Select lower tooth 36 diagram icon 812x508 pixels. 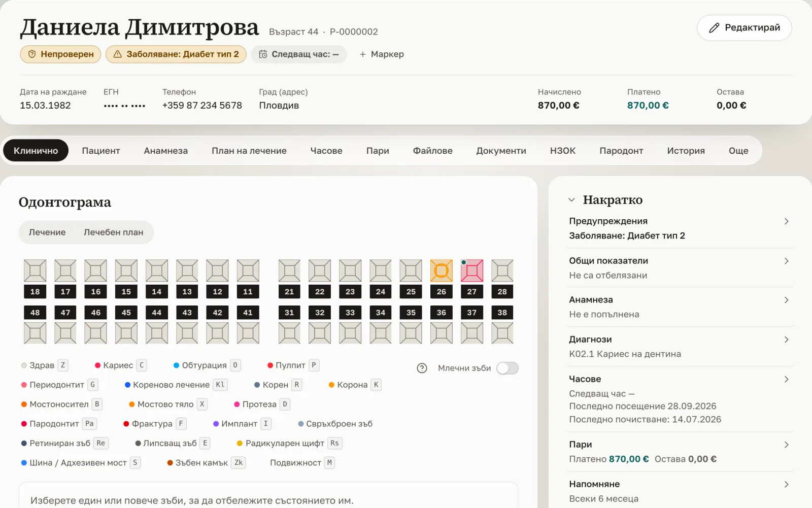coord(442,333)
